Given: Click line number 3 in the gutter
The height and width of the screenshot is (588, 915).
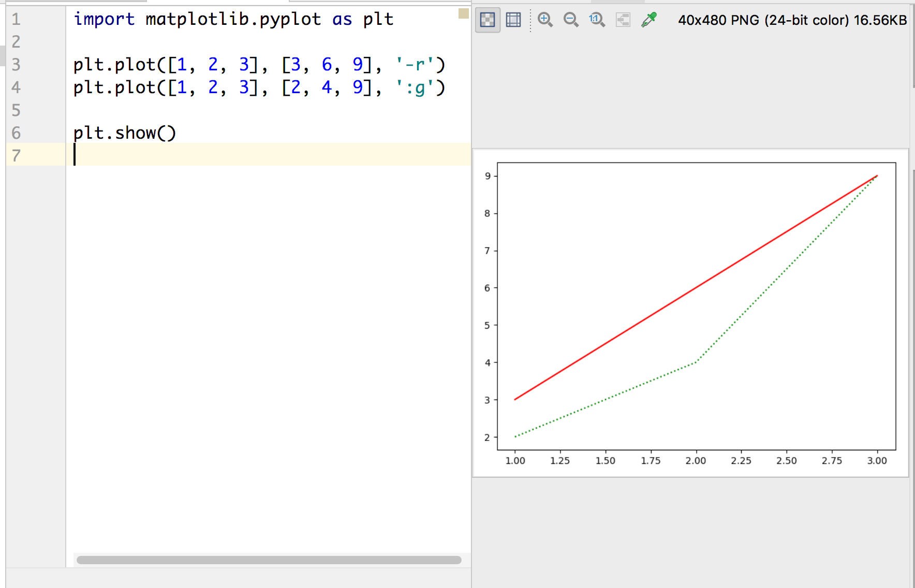Looking at the screenshot, I should 16,65.
